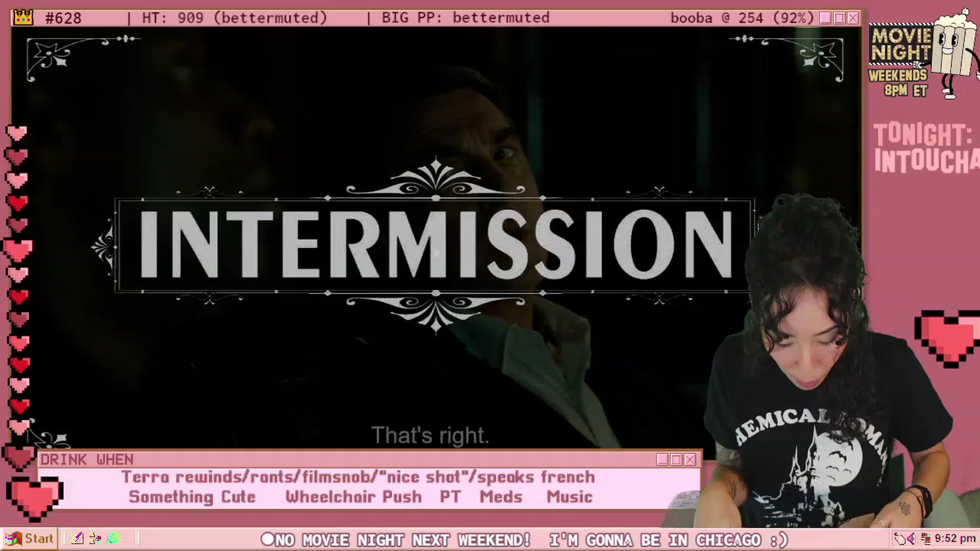Close the DRINK WHEN window
Viewport: 980px width, 551px height.
pyautogui.click(x=690, y=460)
